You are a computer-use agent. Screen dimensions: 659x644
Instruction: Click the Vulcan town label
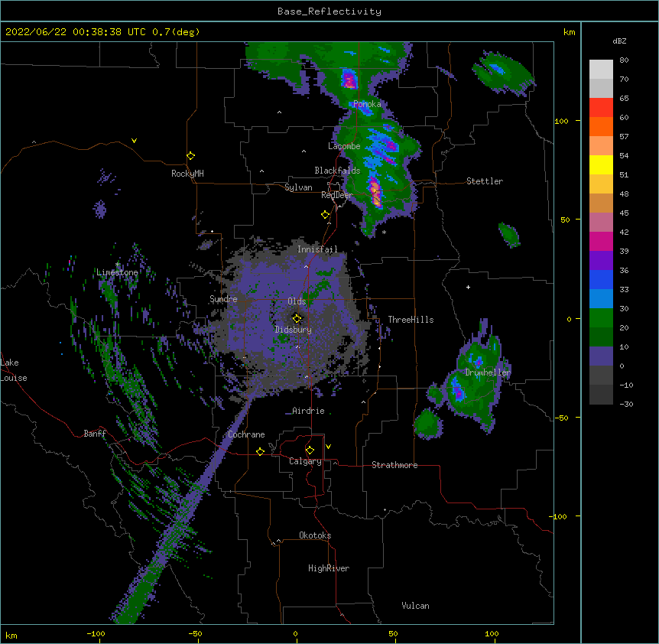[415, 606]
